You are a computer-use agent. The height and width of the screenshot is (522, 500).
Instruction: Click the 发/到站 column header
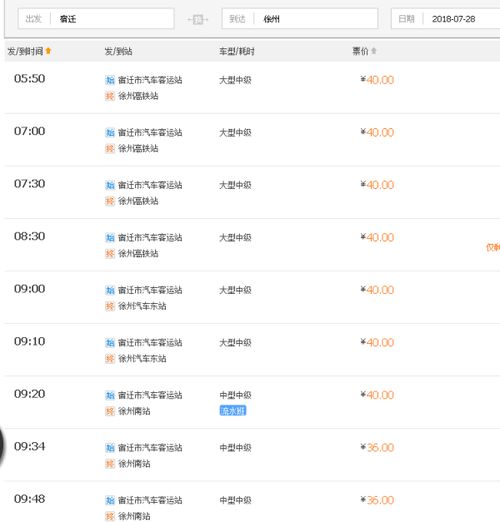[118, 51]
